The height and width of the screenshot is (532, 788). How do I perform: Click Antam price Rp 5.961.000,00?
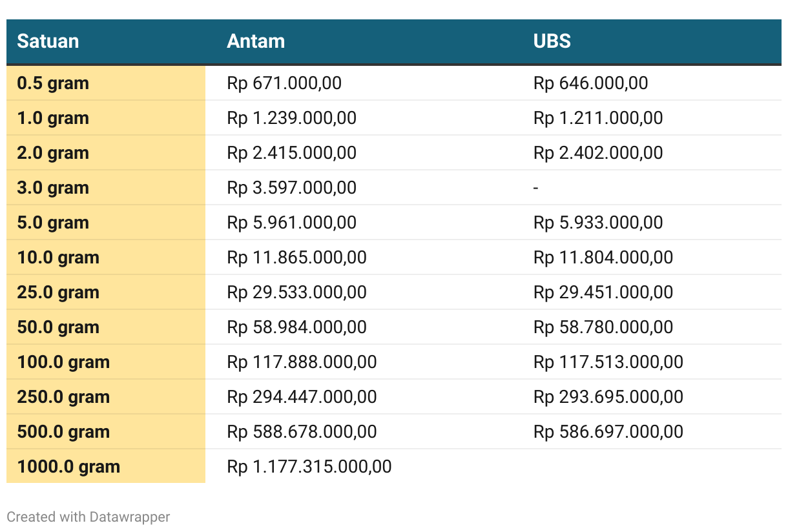pyautogui.click(x=292, y=223)
